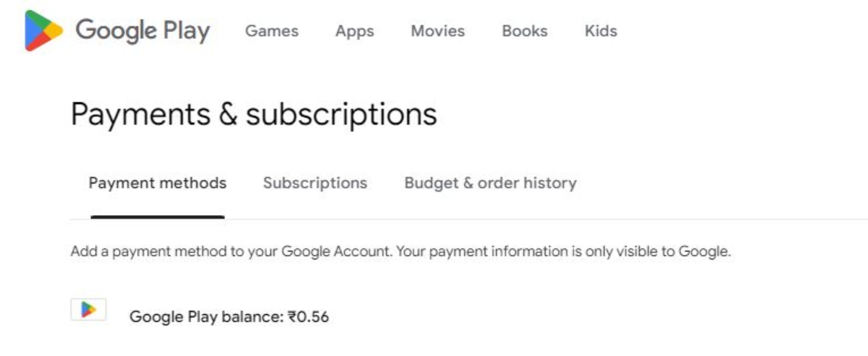Switch to the Subscriptions tab
The image size is (868, 356).
pyautogui.click(x=315, y=183)
